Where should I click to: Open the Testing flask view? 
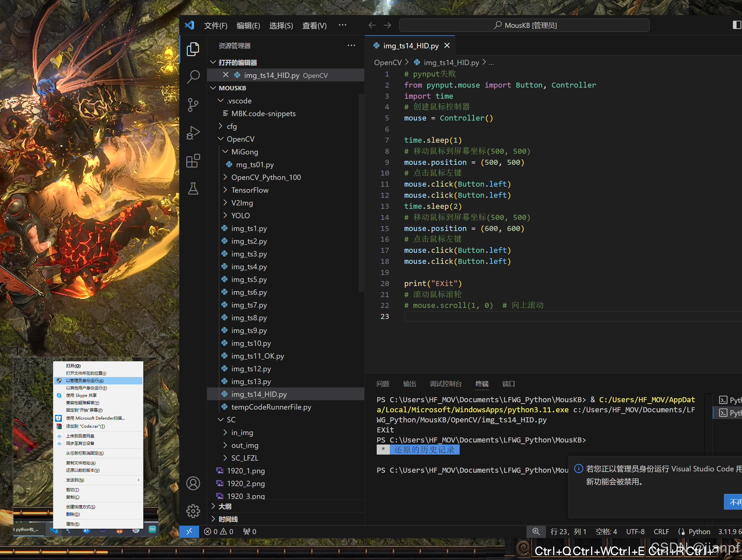tap(193, 189)
